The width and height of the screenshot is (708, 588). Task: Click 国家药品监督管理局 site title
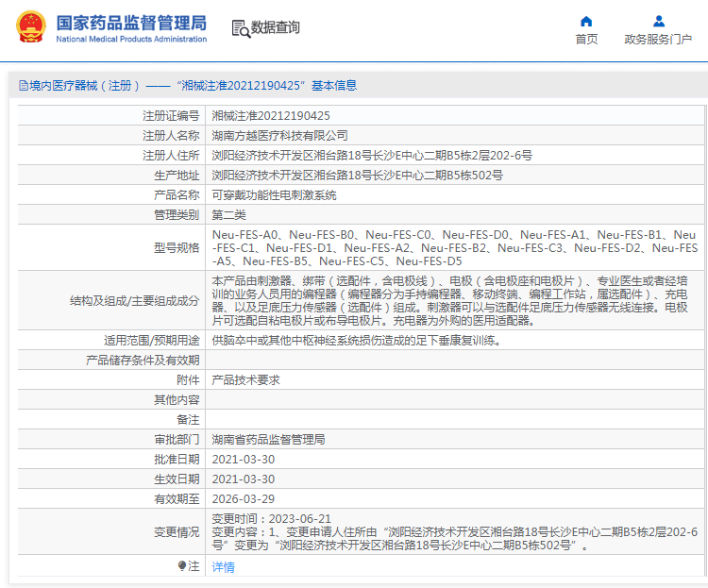[x=131, y=23]
